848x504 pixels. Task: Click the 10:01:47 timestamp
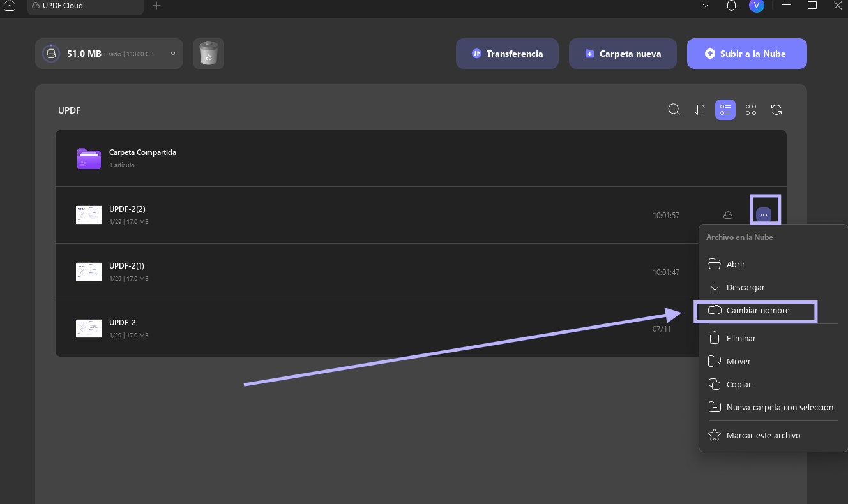[666, 272]
